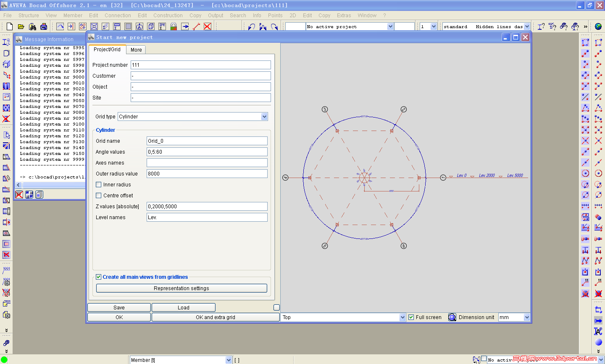Screen dimensions: 605x364
Task: Click the I-beam question mark info icon
Action: click(x=541, y=26)
